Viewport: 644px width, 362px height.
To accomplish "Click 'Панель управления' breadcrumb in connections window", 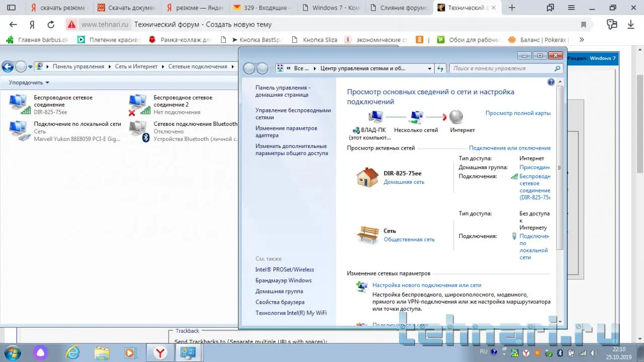I will point(78,66).
